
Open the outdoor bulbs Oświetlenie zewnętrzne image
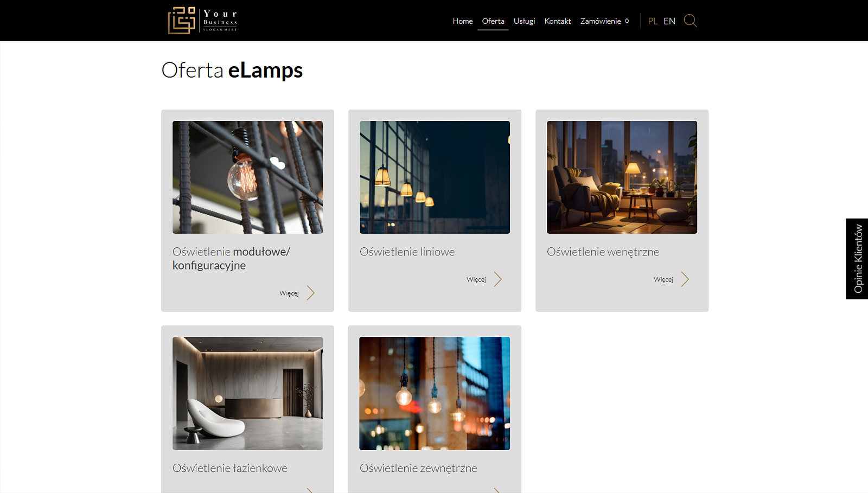435,393
